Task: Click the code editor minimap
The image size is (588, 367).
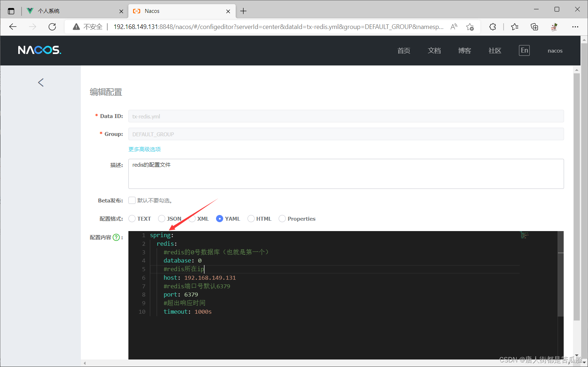Action: [524, 235]
